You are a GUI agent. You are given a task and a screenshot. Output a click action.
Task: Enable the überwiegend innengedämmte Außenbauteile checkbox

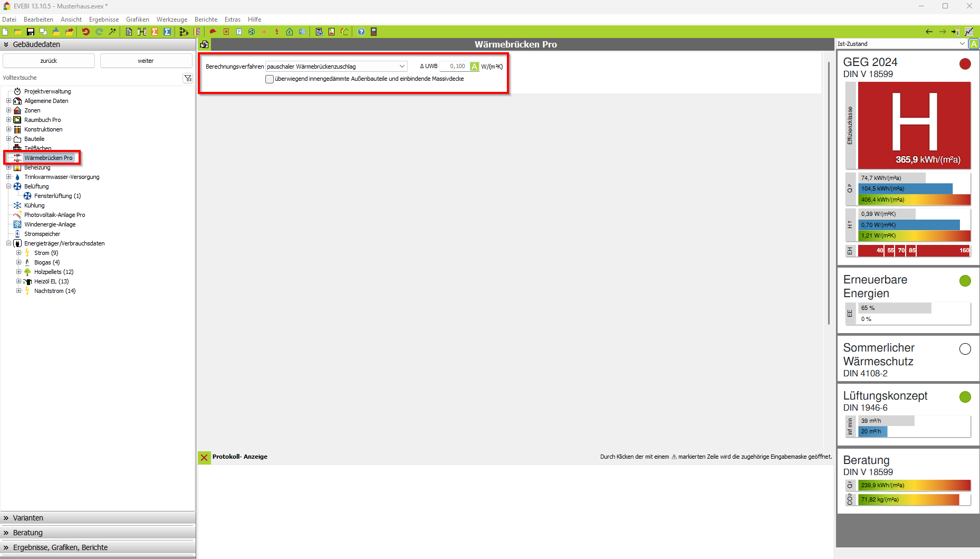tap(270, 79)
